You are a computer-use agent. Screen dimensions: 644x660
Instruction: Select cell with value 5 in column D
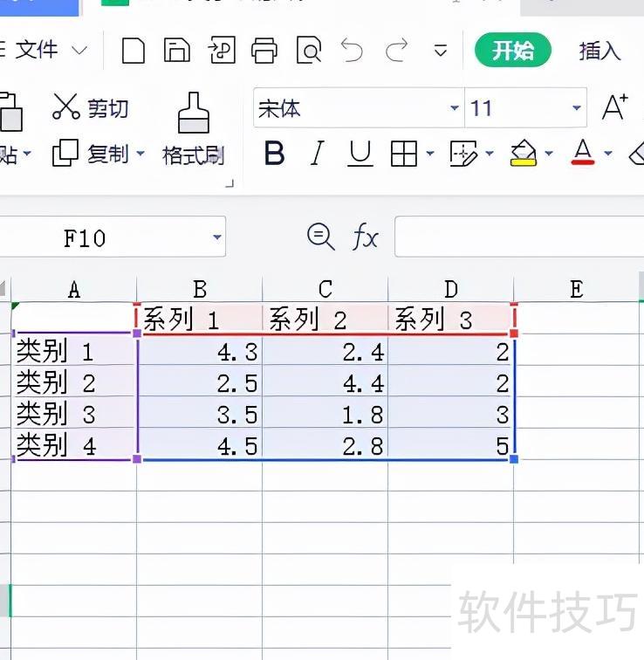451,444
